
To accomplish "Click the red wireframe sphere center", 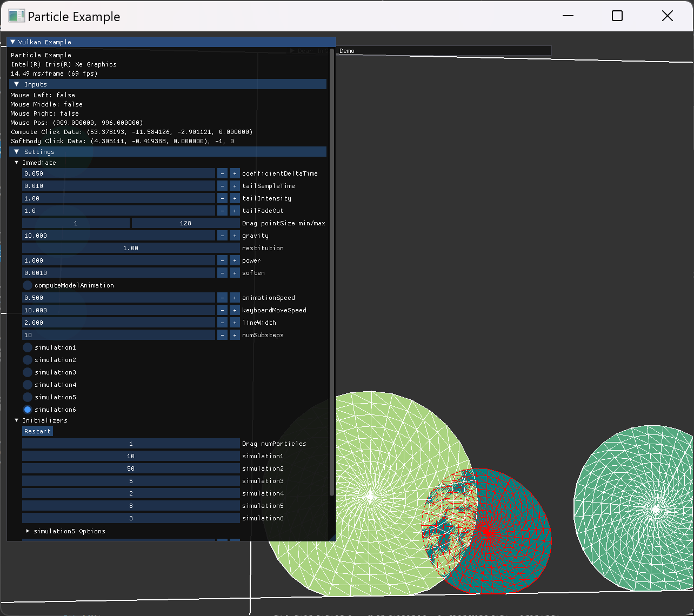I will click(x=486, y=532).
